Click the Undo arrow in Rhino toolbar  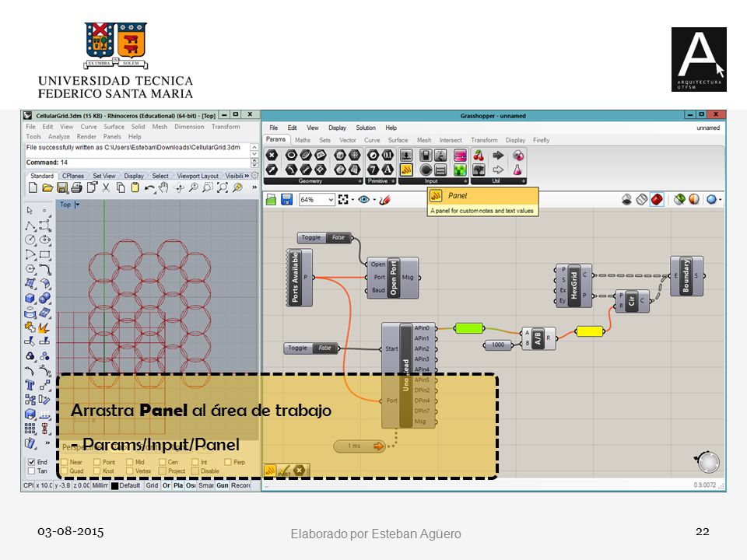click(149, 187)
